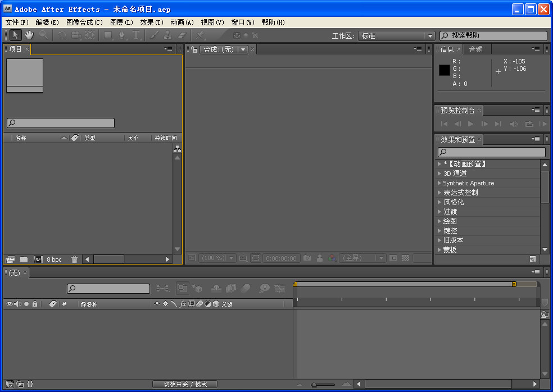Select the Pen tool

(122, 35)
